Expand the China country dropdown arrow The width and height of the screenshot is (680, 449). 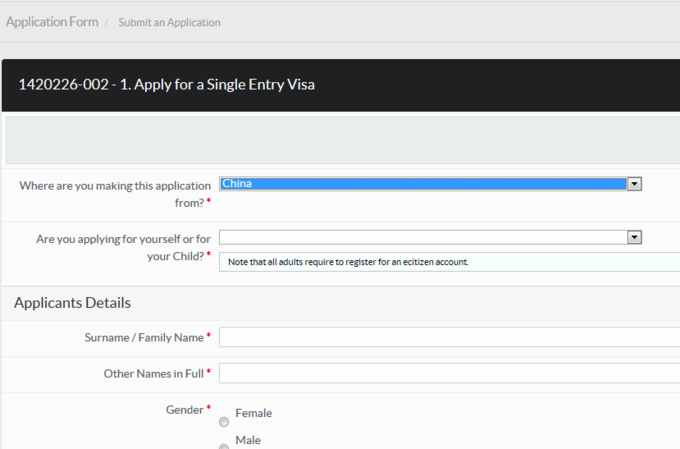tap(634, 184)
